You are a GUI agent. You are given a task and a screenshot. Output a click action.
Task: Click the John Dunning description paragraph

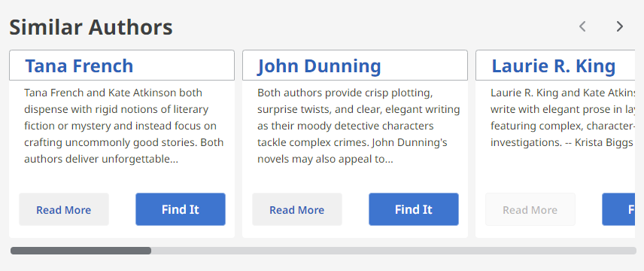coord(359,126)
